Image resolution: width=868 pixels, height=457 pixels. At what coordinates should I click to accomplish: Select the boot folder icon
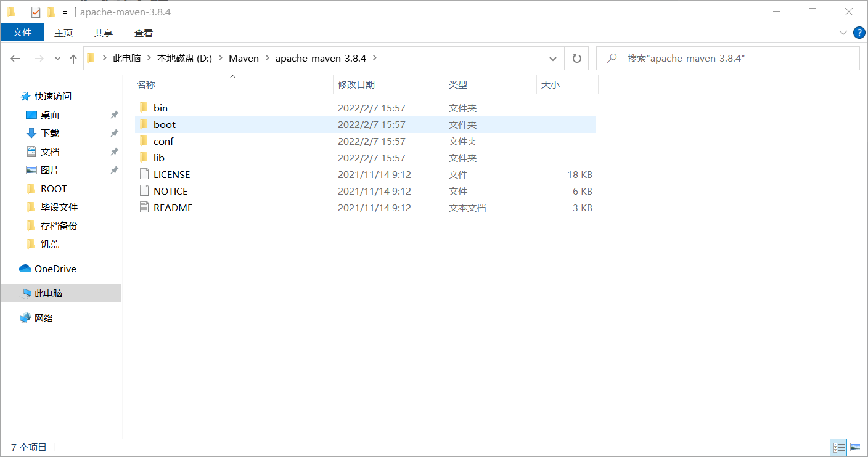144,124
